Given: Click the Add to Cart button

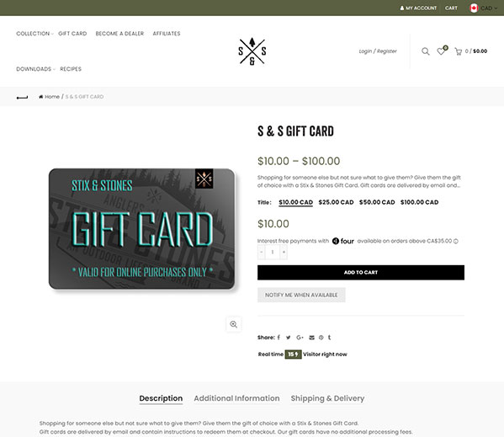Looking at the screenshot, I should point(361,272).
